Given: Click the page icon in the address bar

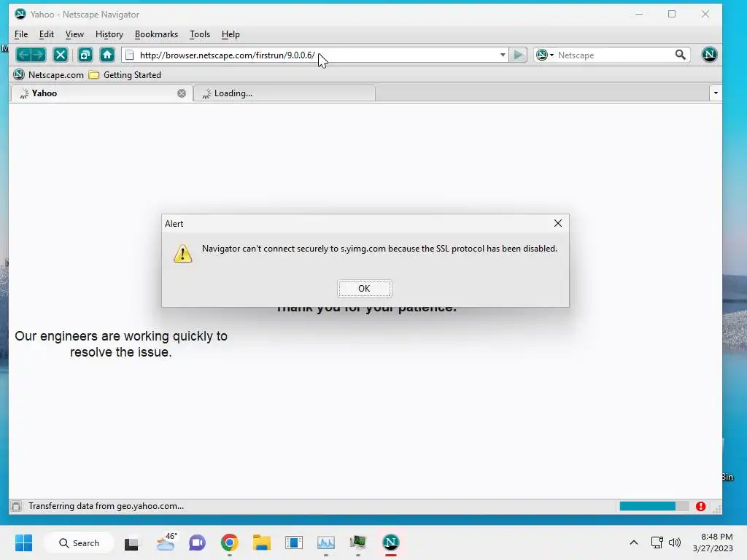Looking at the screenshot, I should [130, 55].
